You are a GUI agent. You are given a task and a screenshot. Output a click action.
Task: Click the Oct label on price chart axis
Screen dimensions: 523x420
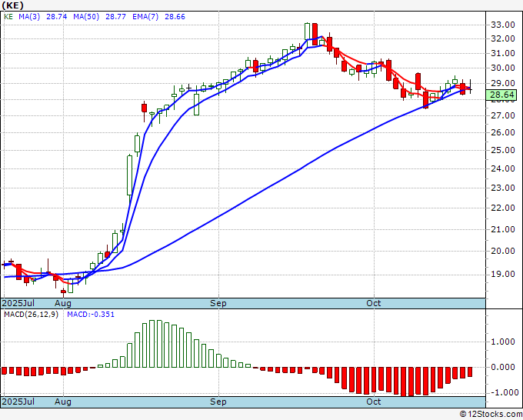tap(374, 303)
